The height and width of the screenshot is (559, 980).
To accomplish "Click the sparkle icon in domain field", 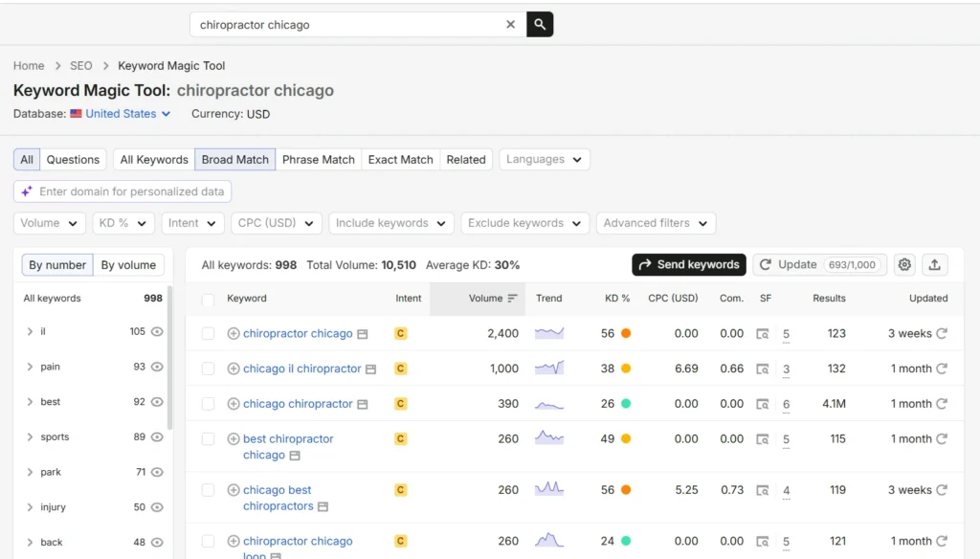I will 27,191.
